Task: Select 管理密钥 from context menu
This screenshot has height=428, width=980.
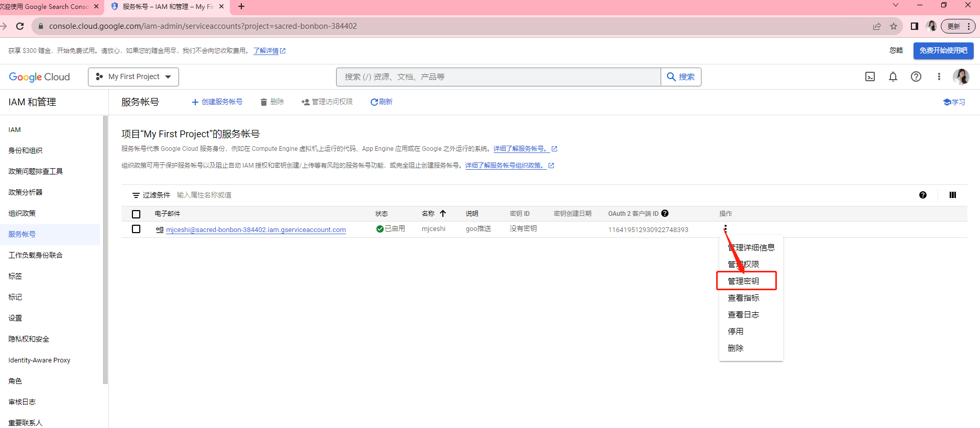Action: [x=751, y=281]
